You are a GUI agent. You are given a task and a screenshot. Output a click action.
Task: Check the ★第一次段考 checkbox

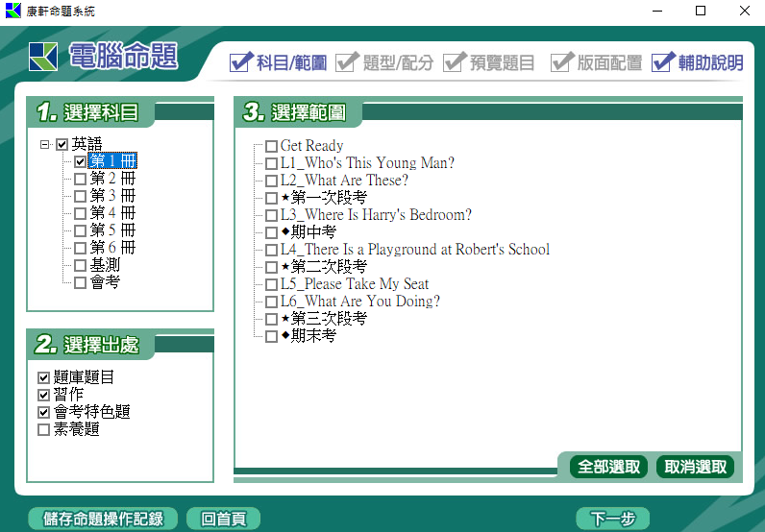pos(271,198)
